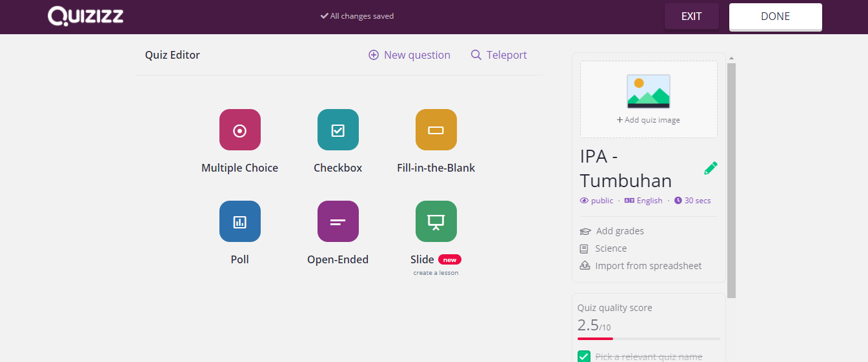
Task: Adjust the 30 secs timer setting
Action: tap(692, 201)
